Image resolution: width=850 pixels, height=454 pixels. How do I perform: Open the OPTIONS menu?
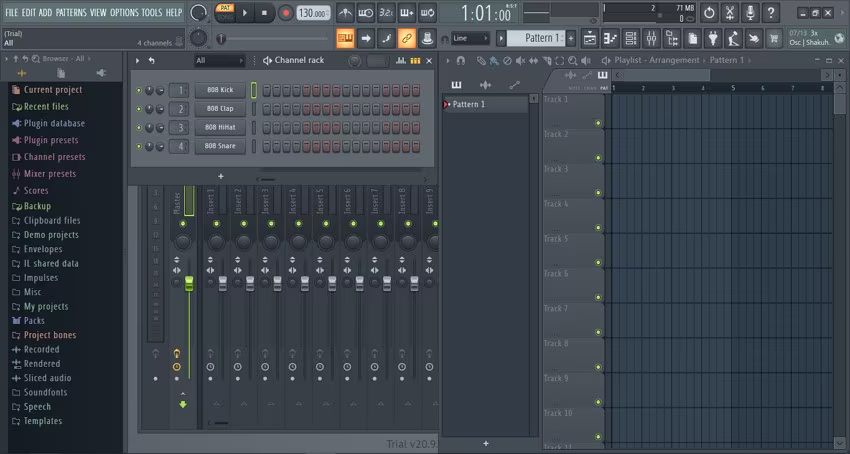point(125,12)
